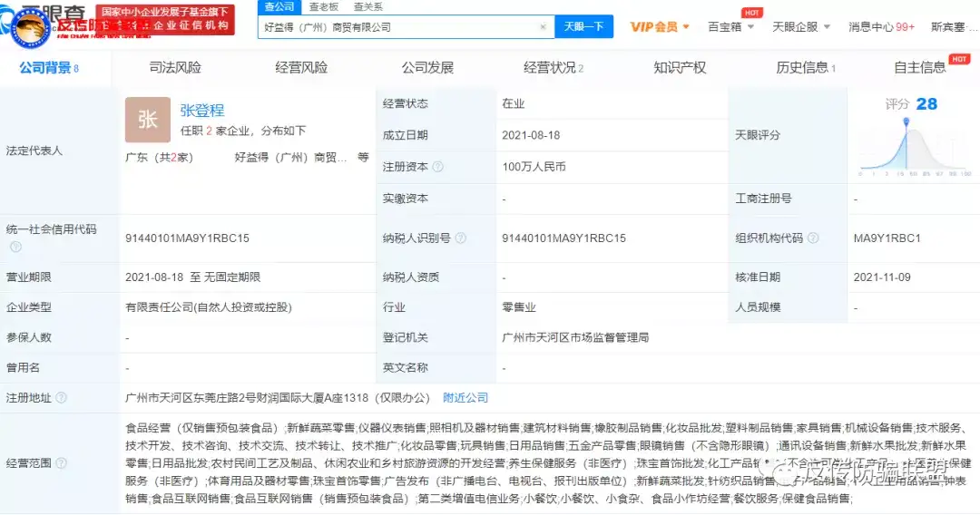Open help icon next to 注册资本
The height and width of the screenshot is (515, 980).
[x=438, y=167]
